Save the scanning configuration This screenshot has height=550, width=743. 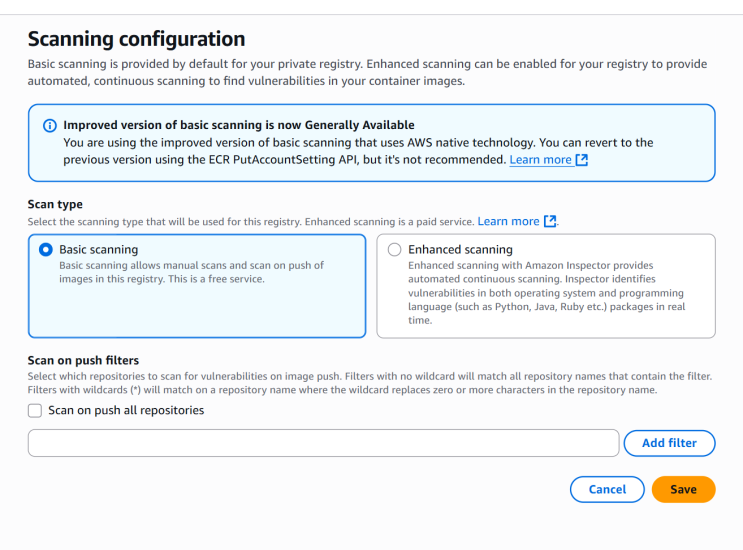[x=683, y=489]
